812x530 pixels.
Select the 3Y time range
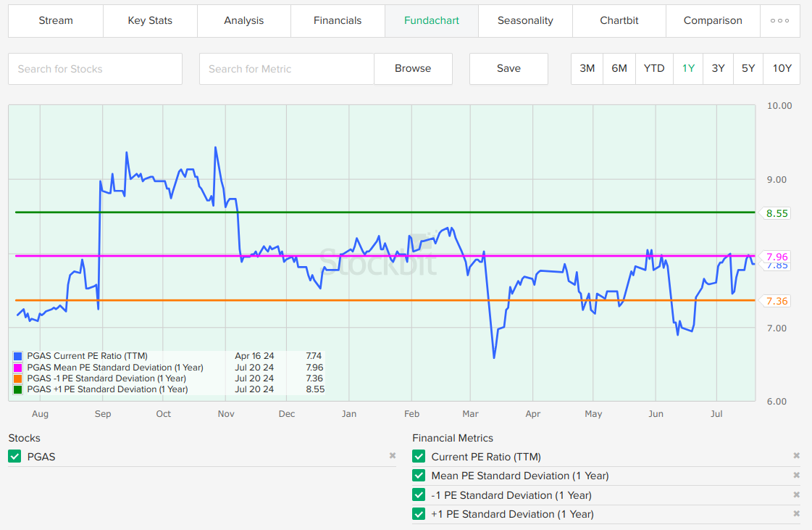click(718, 69)
